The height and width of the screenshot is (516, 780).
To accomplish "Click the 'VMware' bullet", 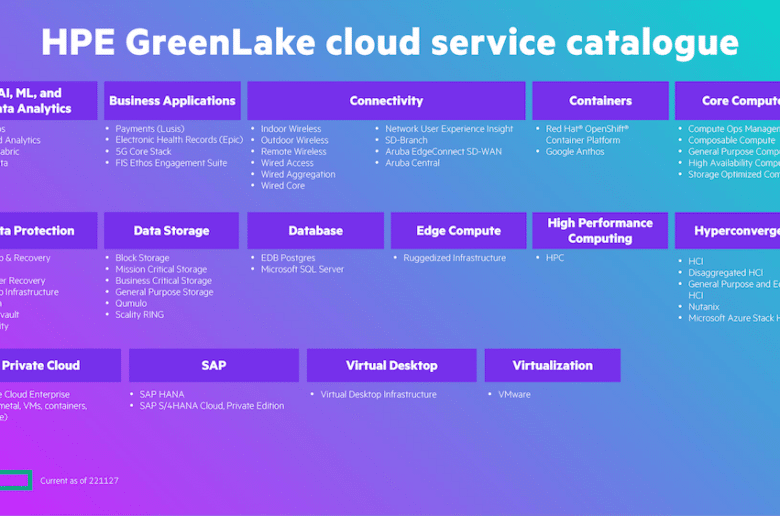I will pyautogui.click(x=514, y=394).
